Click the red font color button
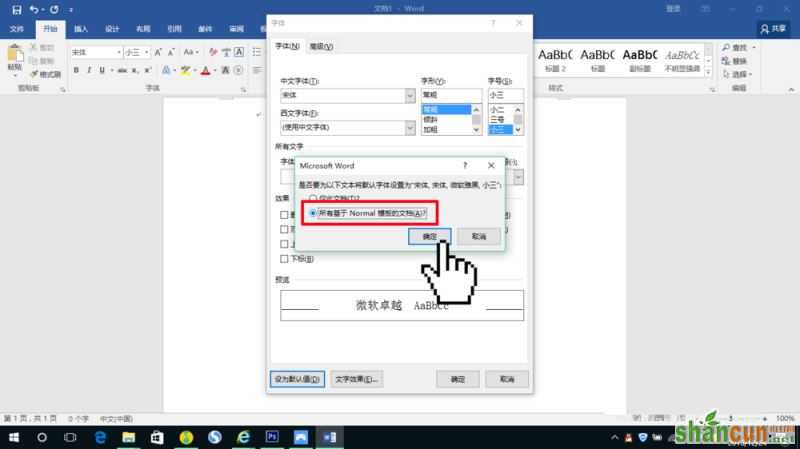800x449 pixels. pos(205,70)
